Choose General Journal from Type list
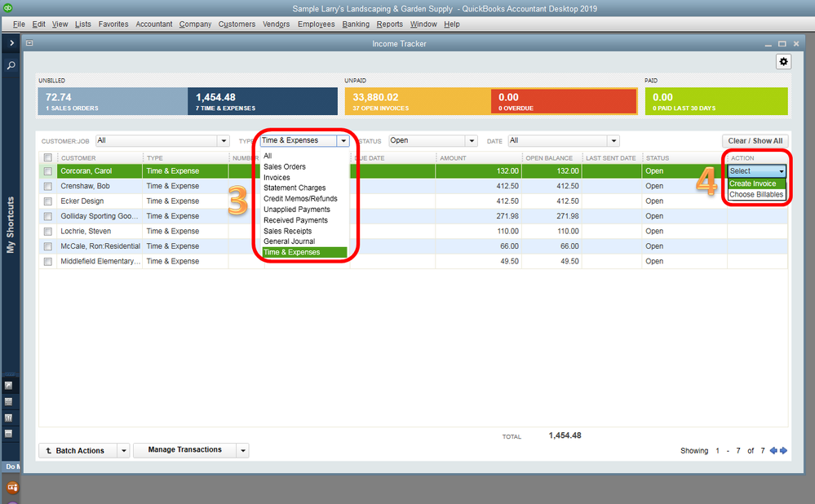815x504 pixels. (289, 241)
